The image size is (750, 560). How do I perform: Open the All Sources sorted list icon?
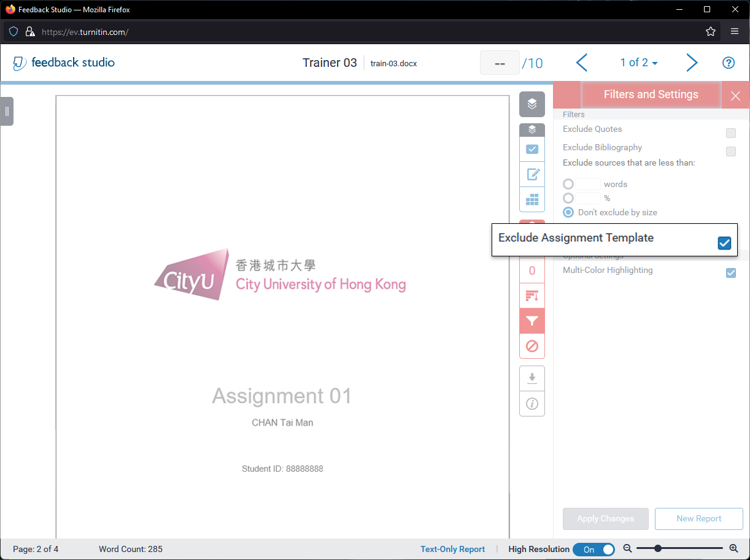pyautogui.click(x=532, y=296)
